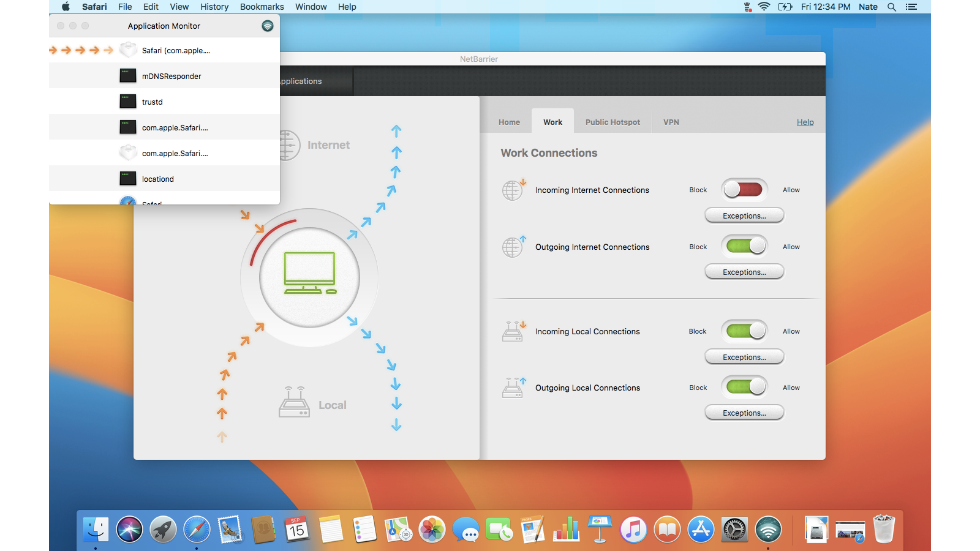
Task: Open Launchpad from the Dock
Action: (163, 530)
